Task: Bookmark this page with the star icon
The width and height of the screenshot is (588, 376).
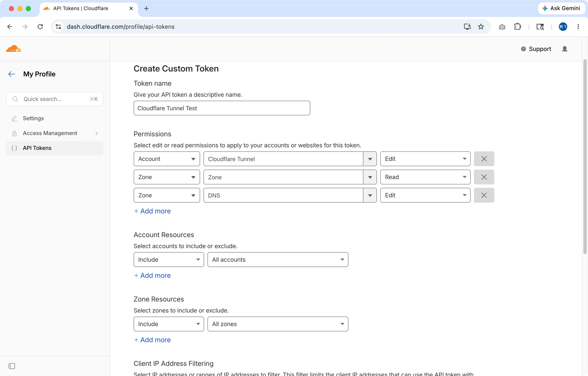Action: 481,27
